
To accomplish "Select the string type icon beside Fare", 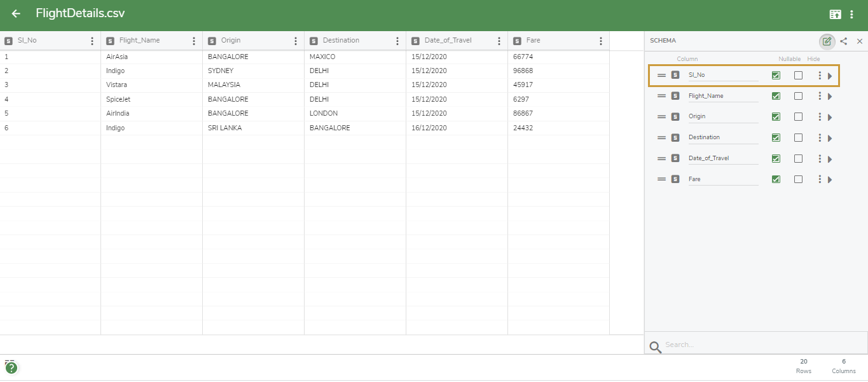I will (675, 179).
